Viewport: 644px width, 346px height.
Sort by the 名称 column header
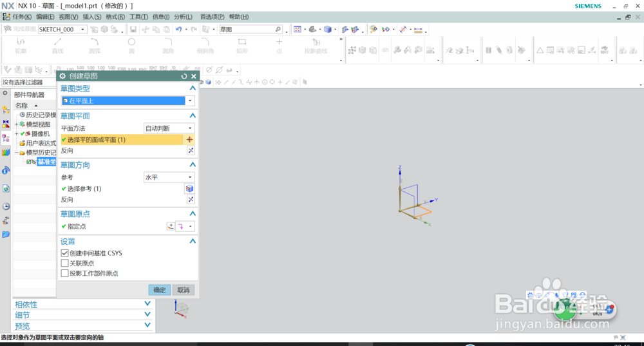(x=21, y=106)
